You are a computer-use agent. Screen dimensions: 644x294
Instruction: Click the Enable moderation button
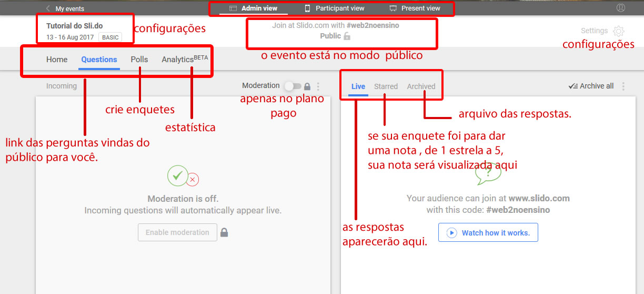177,232
